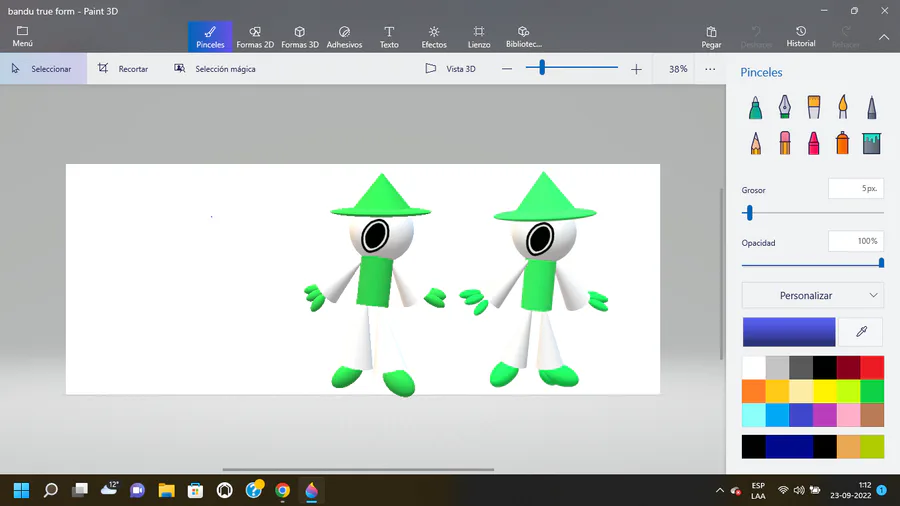Click the Opacidad 100% input field
The image size is (900, 506).
(x=855, y=241)
